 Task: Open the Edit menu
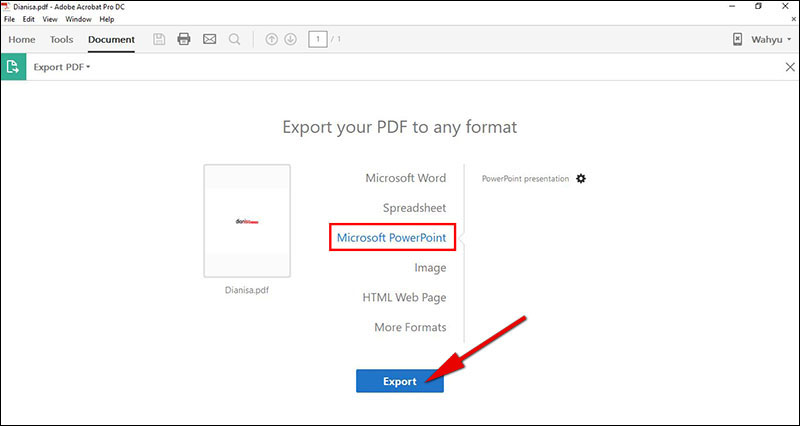coord(29,19)
